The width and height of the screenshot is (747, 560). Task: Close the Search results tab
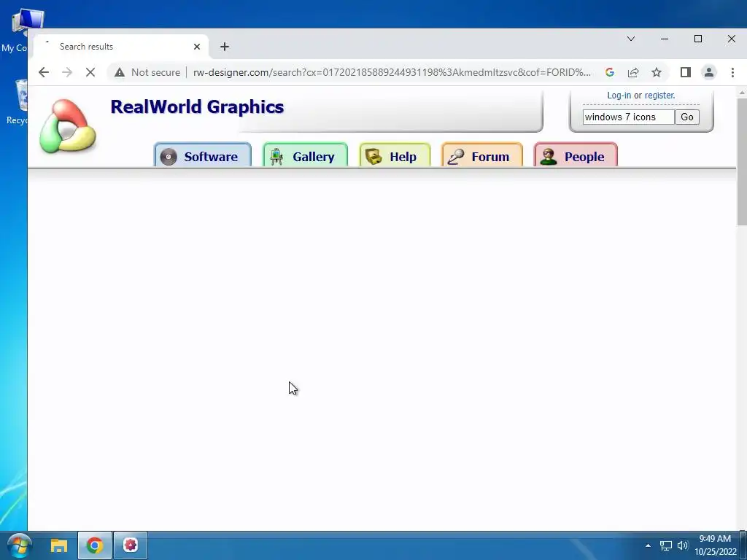tap(197, 47)
